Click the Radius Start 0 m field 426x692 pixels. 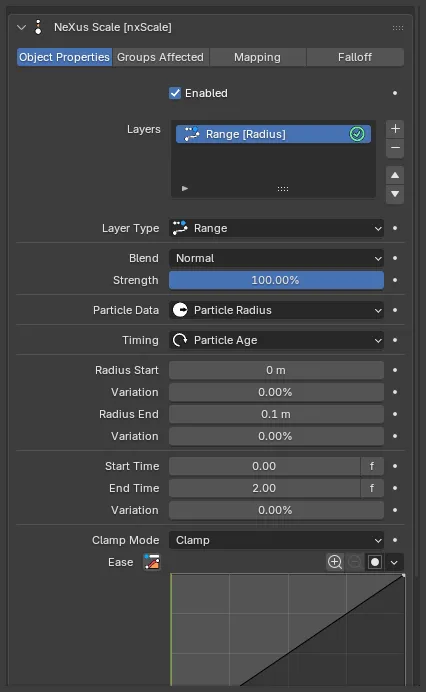click(x=276, y=370)
